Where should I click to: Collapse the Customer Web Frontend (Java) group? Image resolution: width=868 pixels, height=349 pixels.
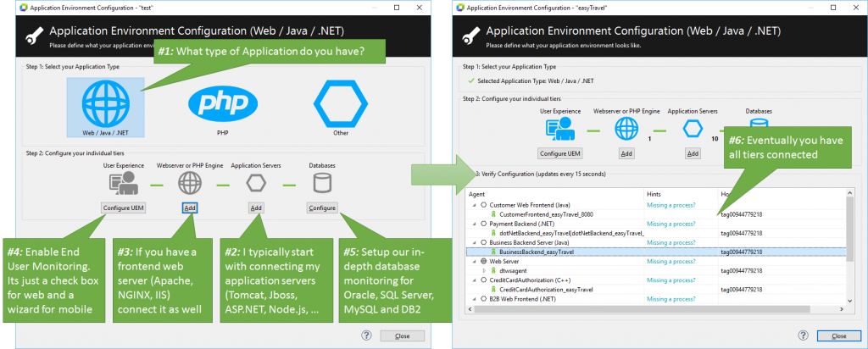point(474,205)
